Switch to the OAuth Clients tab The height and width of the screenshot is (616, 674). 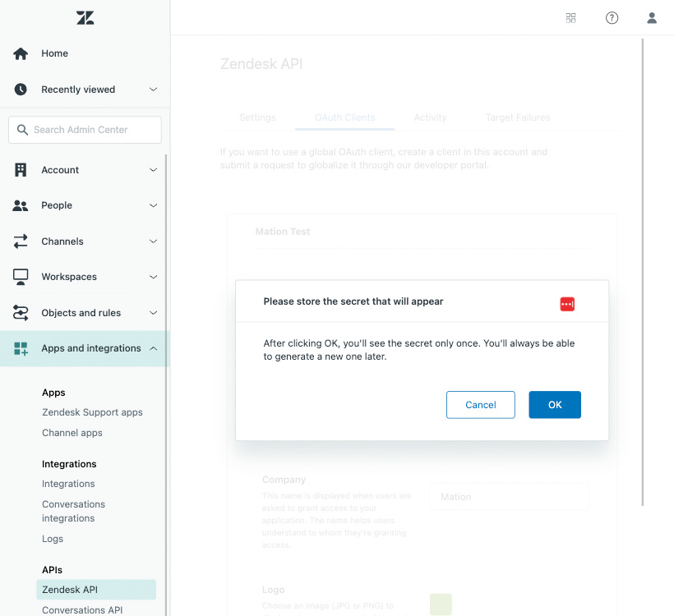(344, 117)
